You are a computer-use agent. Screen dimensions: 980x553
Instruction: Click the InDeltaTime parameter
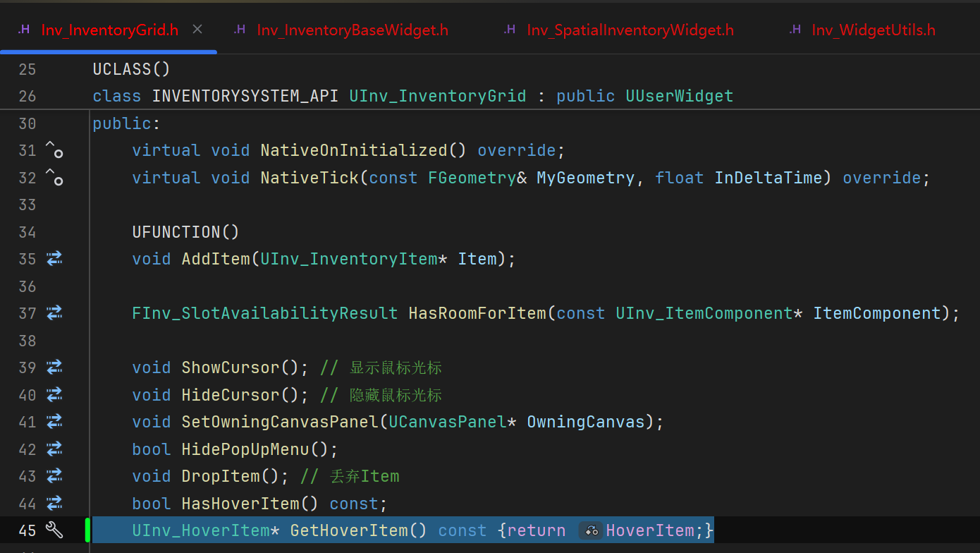click(768, 178)
